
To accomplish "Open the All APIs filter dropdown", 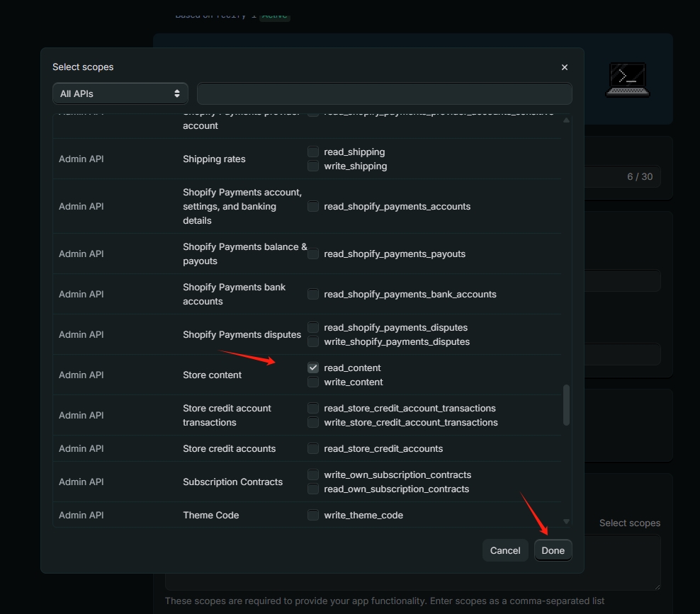I will click(120, 93).
